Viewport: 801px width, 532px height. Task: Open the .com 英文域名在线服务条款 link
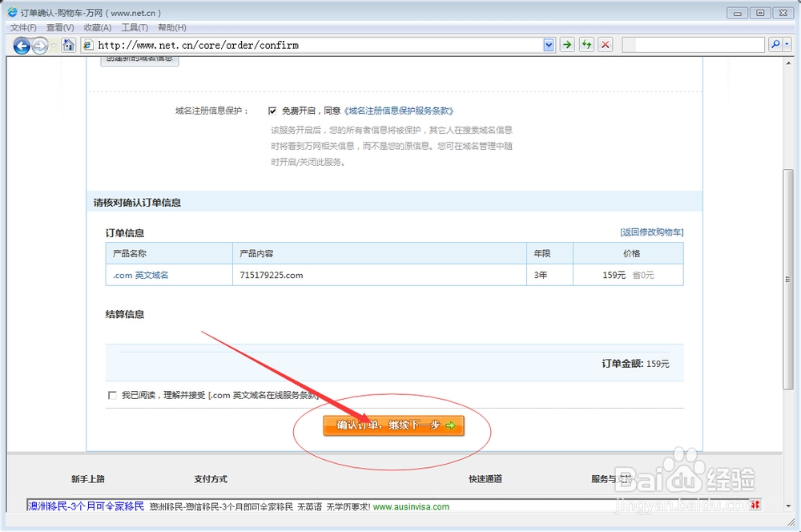pos(264,395)
